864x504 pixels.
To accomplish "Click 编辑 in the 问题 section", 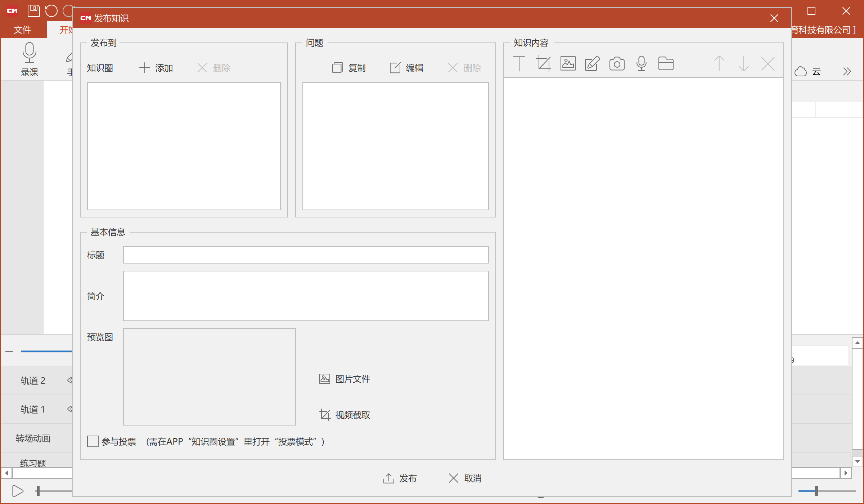I will click(x=406, y=68).
